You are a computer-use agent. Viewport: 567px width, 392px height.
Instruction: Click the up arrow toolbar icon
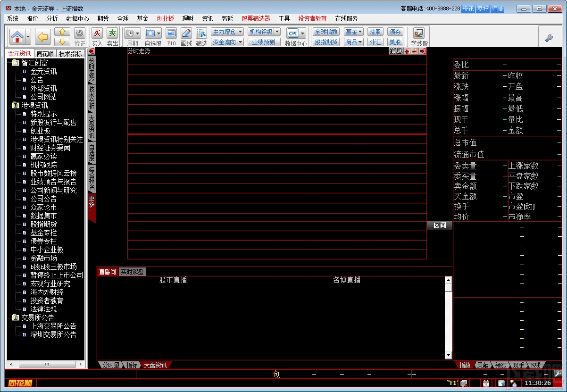[x=62, y=32]
